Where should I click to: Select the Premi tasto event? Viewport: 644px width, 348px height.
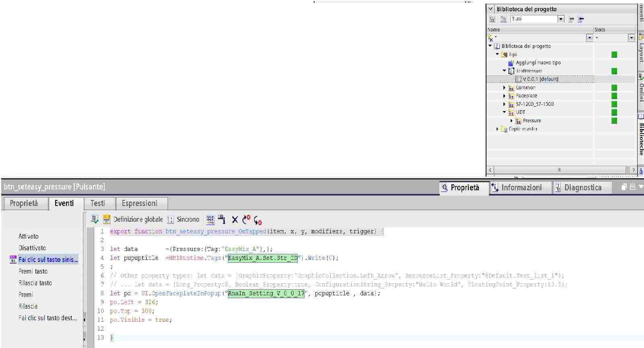33,271
